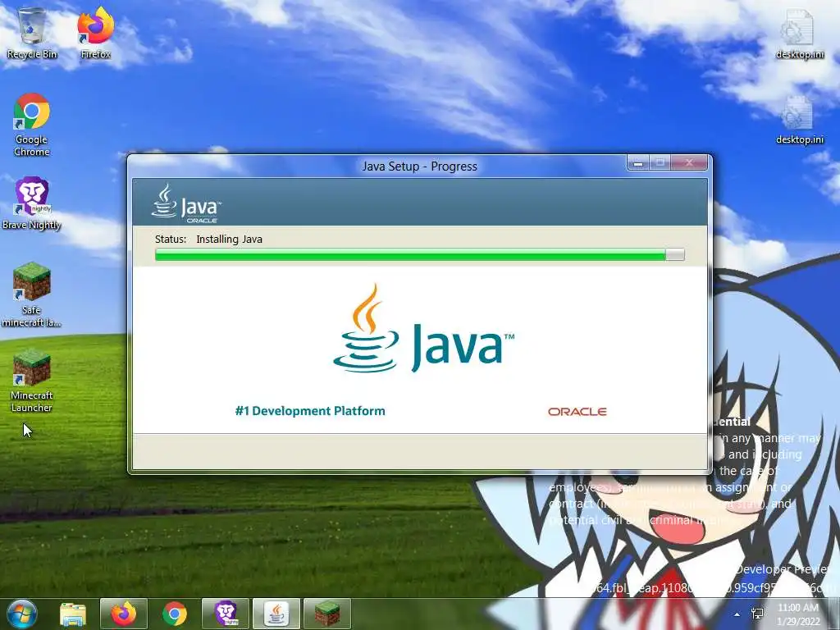Select the Firefox desktop shortcut
This screenshot has width=840, height=630.
[95, 32]
